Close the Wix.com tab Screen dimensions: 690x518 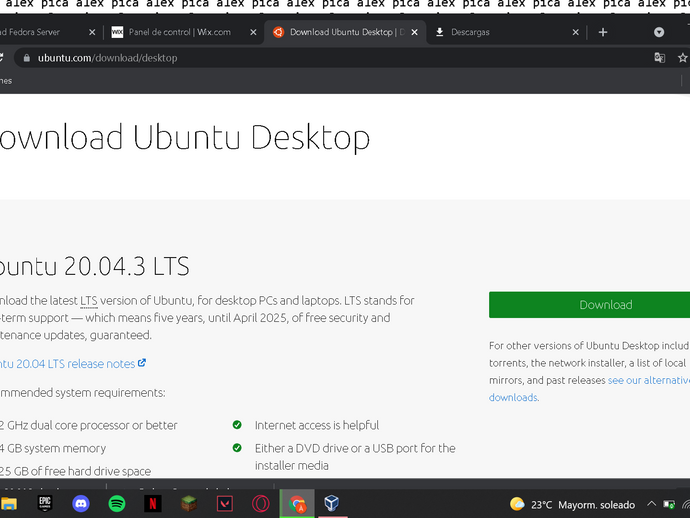(x=253, y=32)
